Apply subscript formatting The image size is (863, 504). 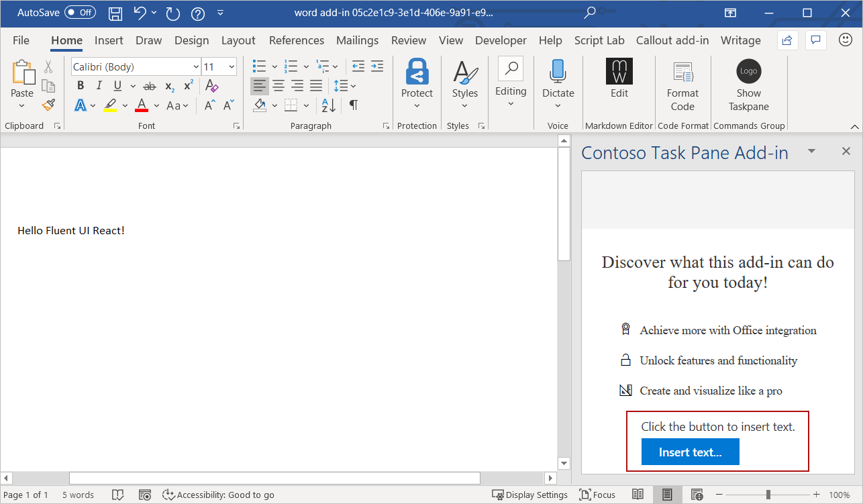168,85
